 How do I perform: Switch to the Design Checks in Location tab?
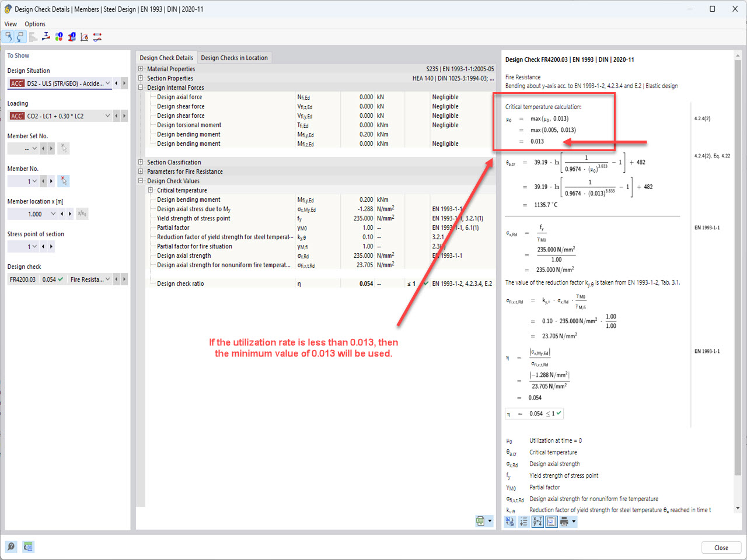[x=234, y=58]
